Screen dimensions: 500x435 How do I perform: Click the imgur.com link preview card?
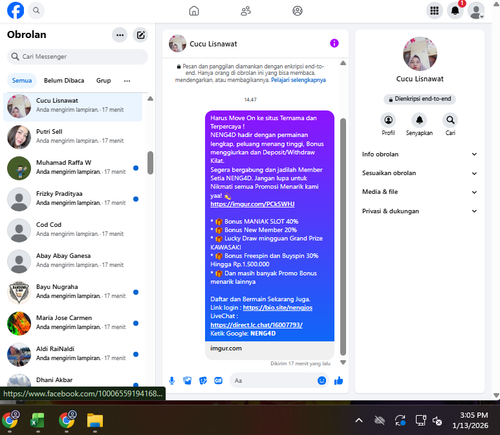click(x=269, y=350)
